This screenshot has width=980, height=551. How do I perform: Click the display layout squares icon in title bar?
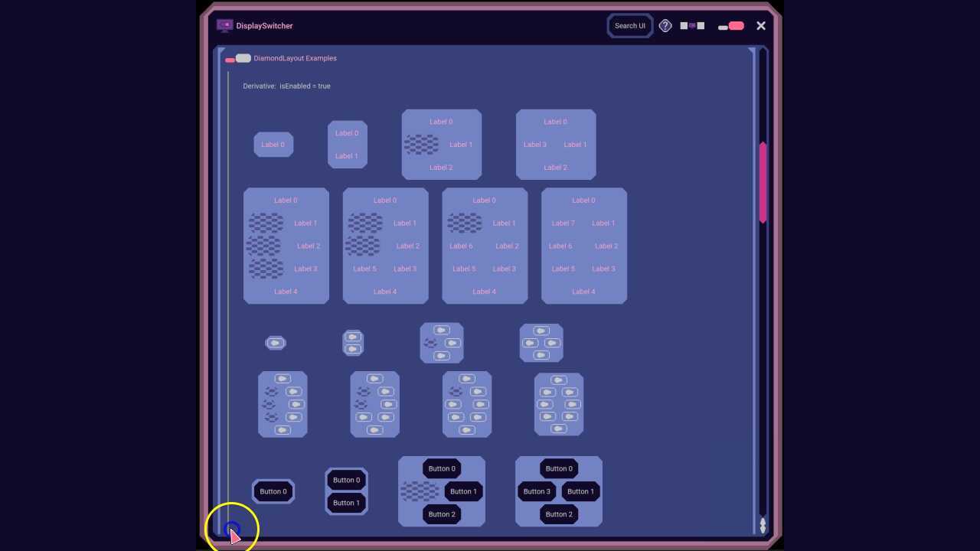tap(692, 25)
